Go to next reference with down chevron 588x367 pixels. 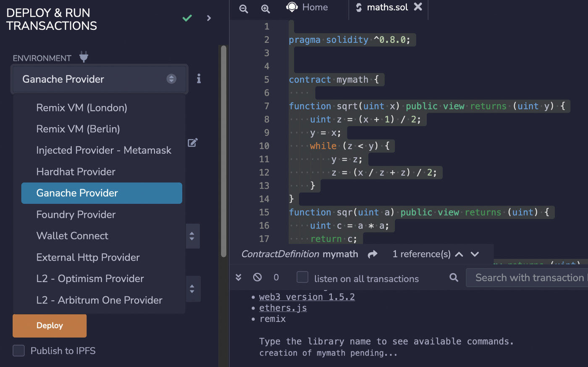pos(475,254)
